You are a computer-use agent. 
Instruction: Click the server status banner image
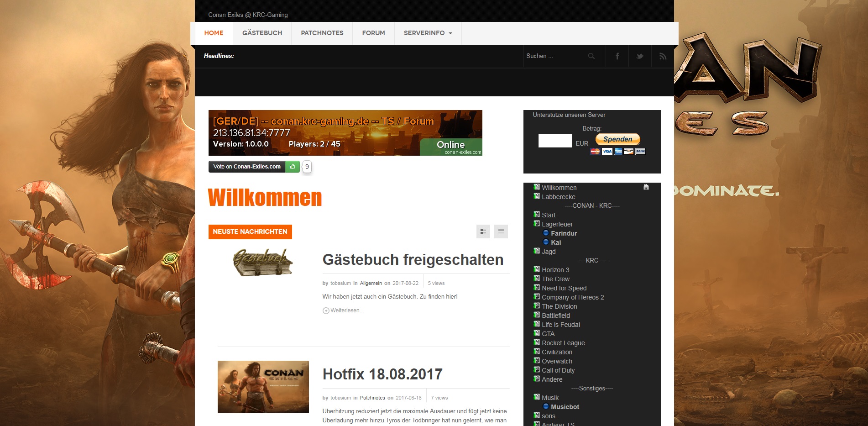tap(345, 133)
